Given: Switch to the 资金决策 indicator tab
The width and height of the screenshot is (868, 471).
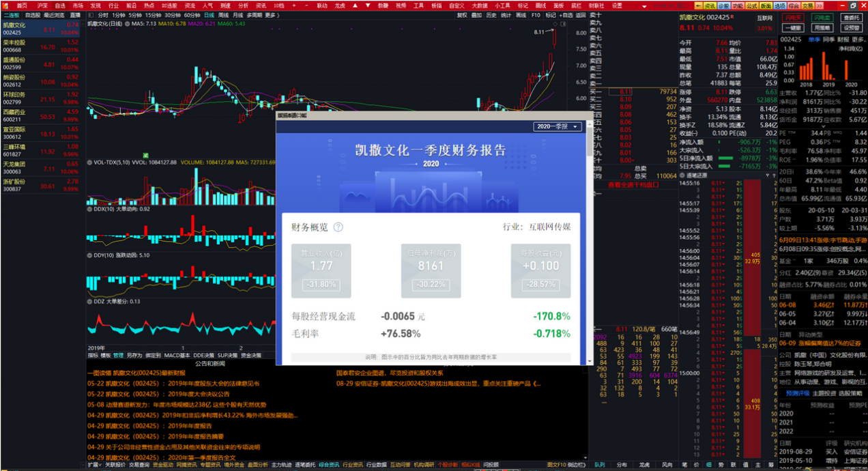Looking at the screenshot, I should tap(250, 355).
